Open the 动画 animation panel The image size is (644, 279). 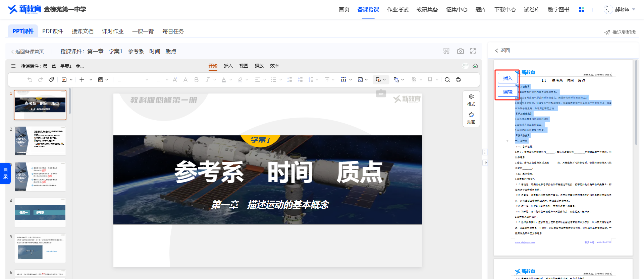pyautogui.click(x=471, y=118)
